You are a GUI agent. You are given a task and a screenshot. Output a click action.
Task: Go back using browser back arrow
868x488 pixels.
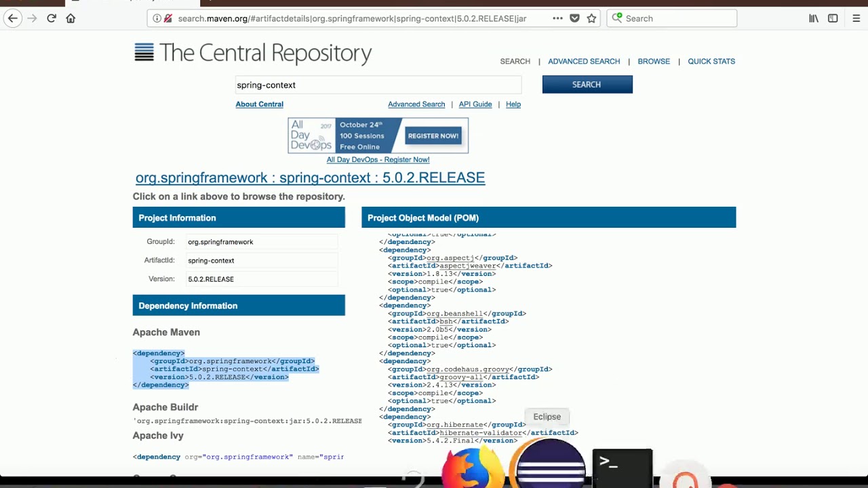[12, 18]
